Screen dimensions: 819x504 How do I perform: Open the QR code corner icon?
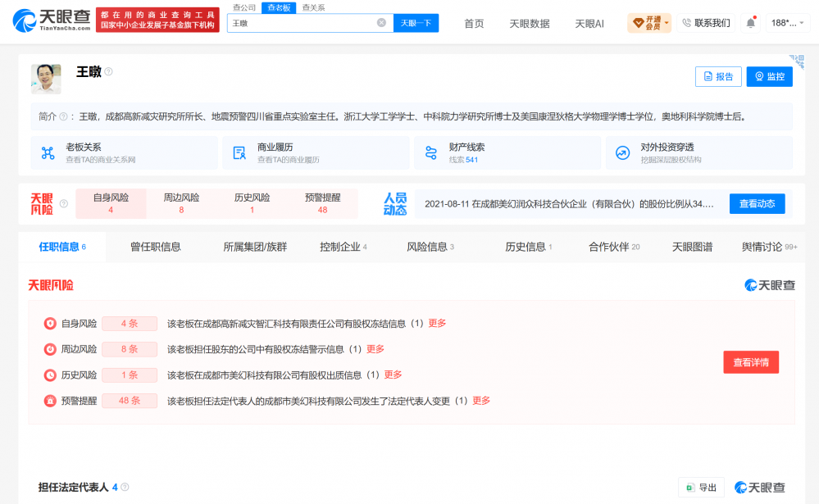(x=797, y=61)
